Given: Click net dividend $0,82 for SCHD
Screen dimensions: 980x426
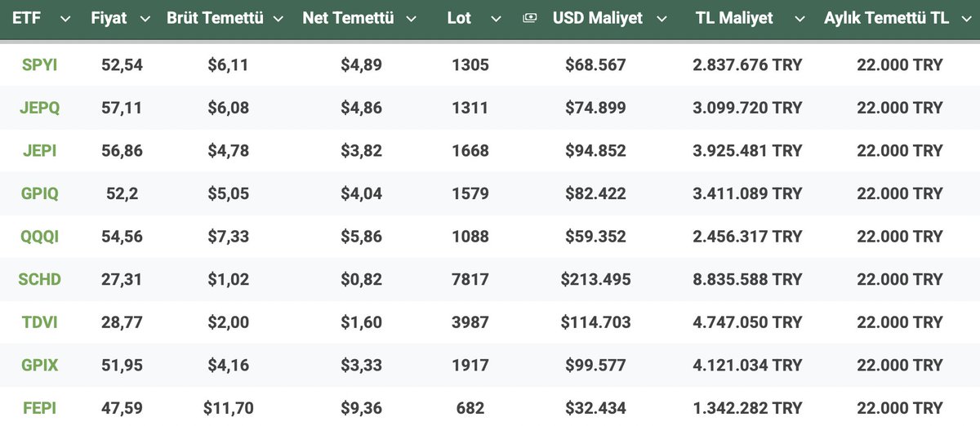Looking at the screenshot, I should tap(361, 279).
